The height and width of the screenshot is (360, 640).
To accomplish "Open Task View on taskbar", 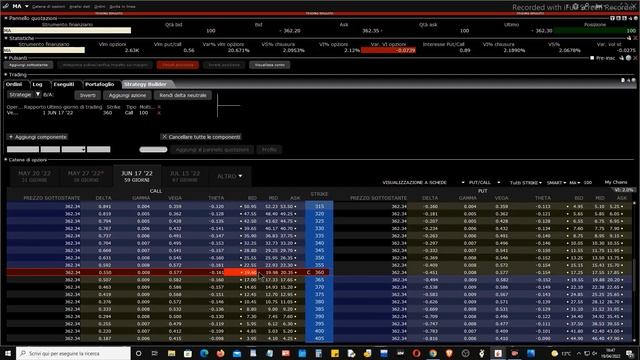I will point(155,353).
